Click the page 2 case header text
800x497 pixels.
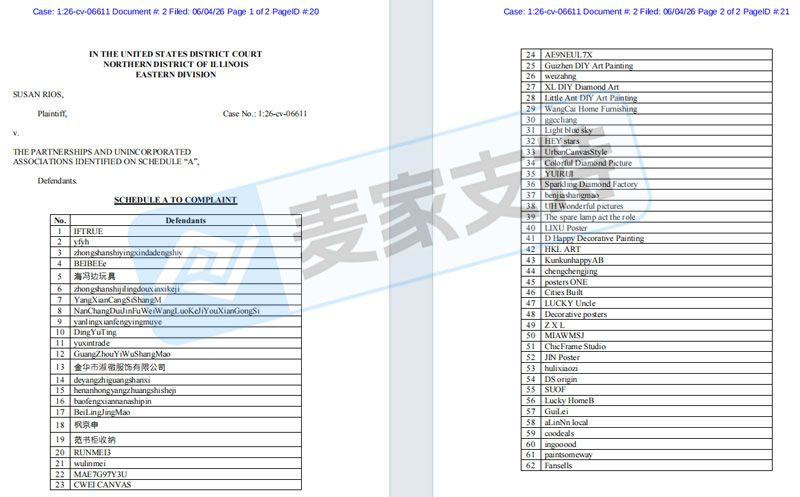pos(646,11)
